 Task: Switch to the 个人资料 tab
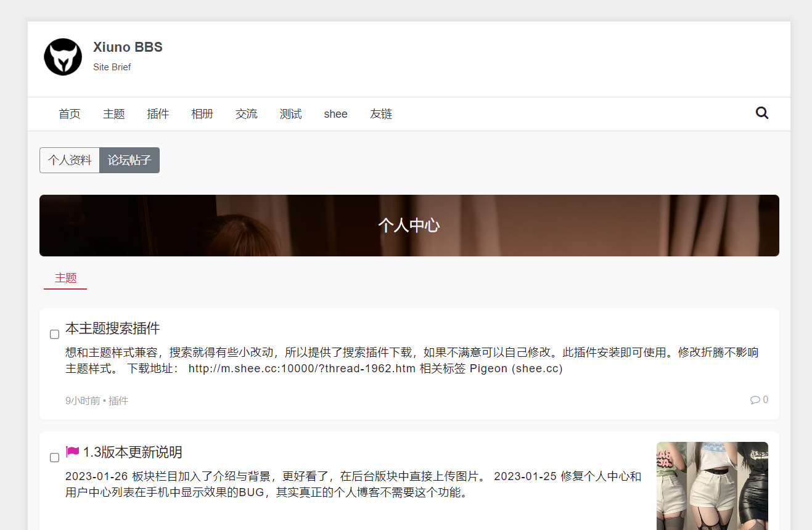[70, 160]
